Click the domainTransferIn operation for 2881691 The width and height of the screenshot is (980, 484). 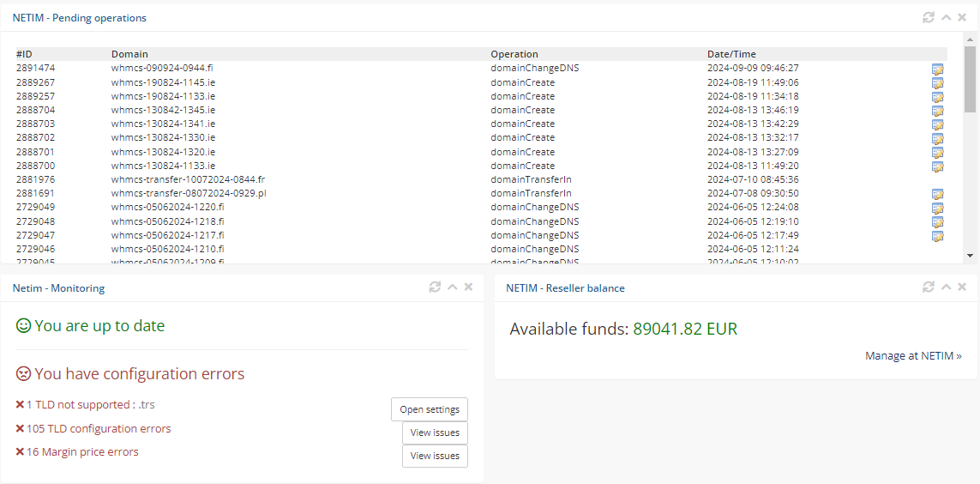[531, 193]
